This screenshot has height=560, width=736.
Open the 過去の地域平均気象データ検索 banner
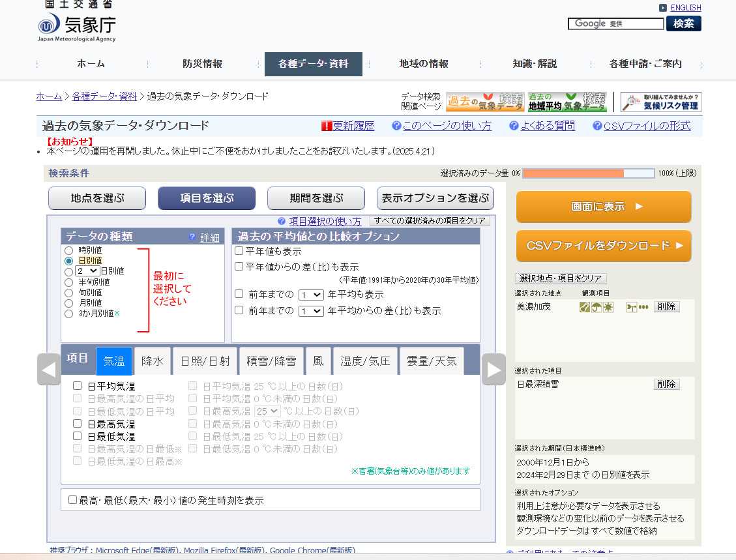tap(567, 102)
